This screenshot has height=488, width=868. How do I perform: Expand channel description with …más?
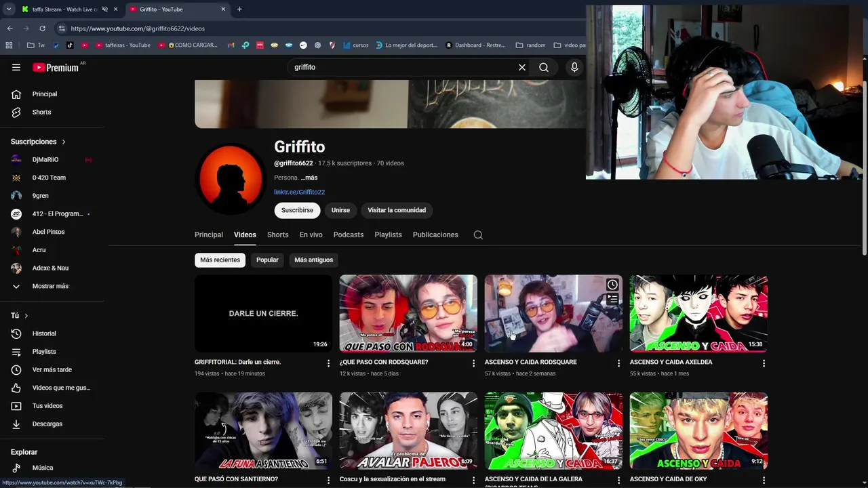309,178
